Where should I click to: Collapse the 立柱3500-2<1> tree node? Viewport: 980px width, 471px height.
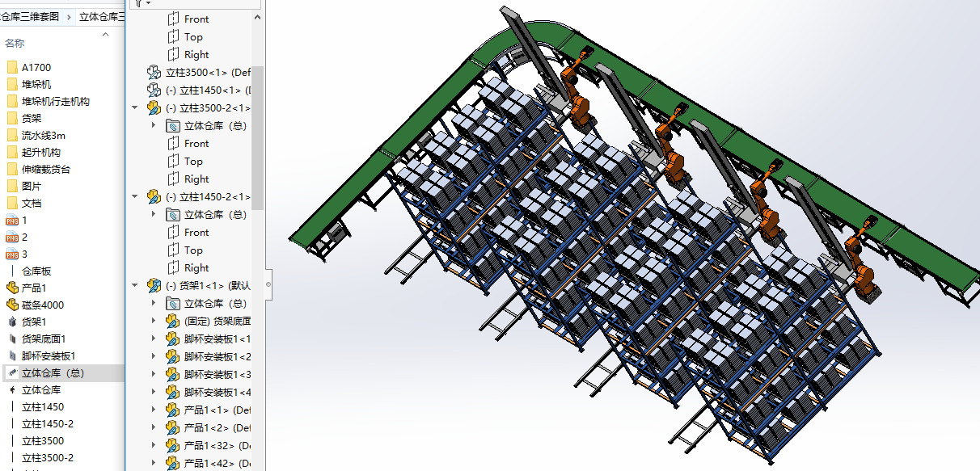[x=134, y=107]
